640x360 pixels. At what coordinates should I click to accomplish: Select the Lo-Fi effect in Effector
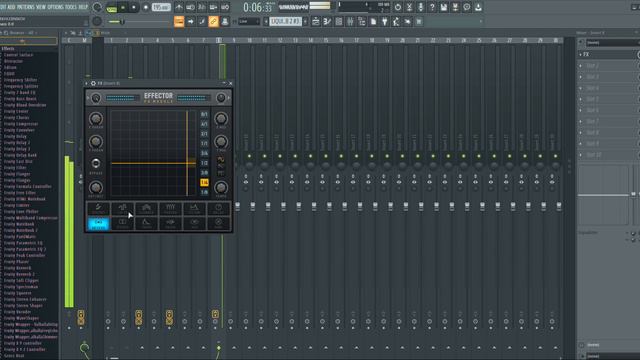[x=122, y=209]
